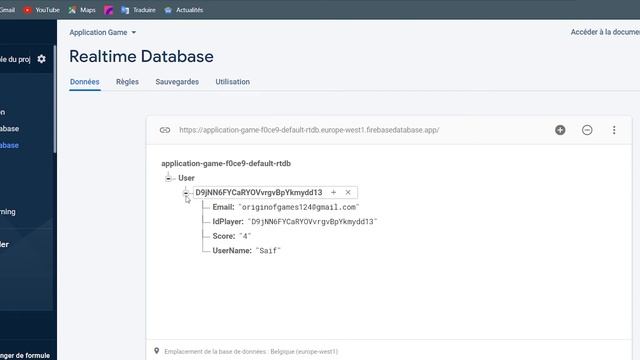This screenshot has width=640, height=360.
Task: Open the Maps bookmark
Action: (x=82, y=10)
